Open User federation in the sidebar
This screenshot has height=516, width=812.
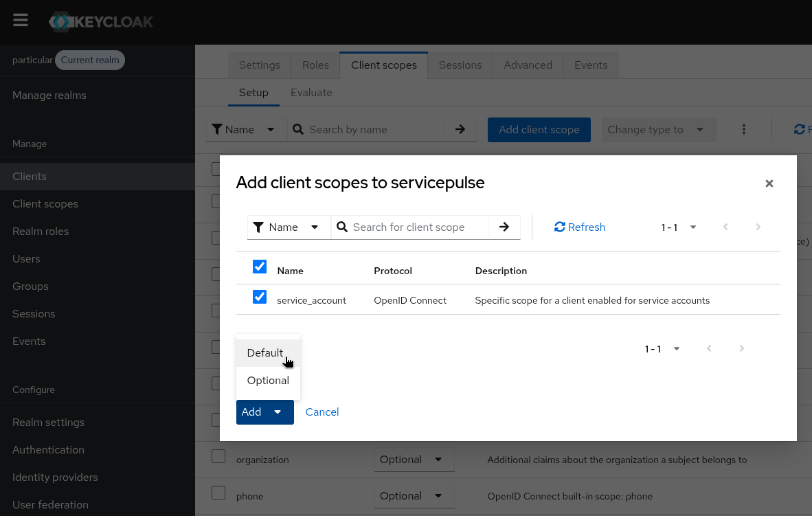(x=98, y=504)
